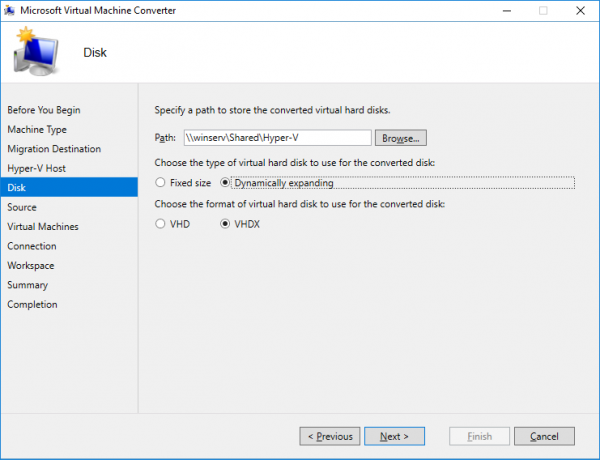Choose the VHDX format option

[x=225, y=224]
